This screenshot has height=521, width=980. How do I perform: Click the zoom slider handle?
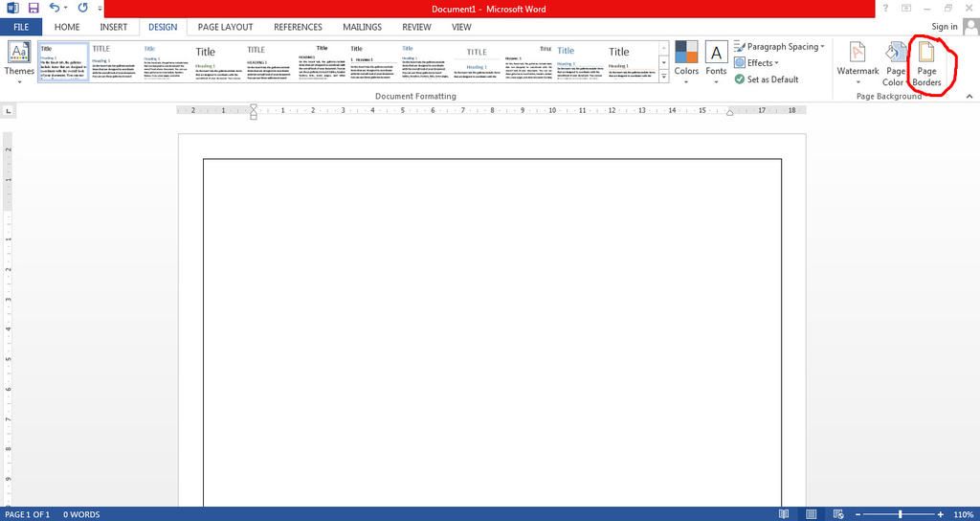[900, 514]
